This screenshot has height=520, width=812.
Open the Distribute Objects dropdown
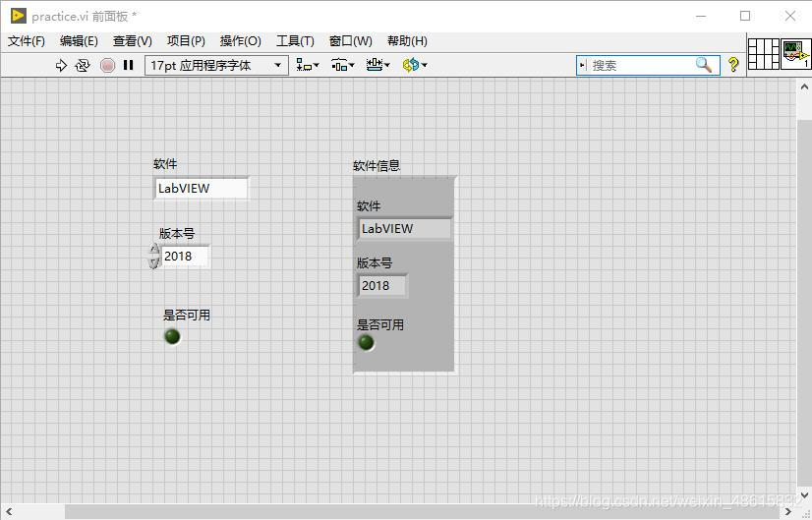point(342,65)
